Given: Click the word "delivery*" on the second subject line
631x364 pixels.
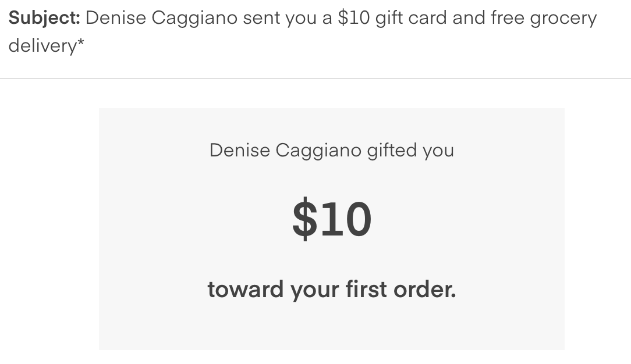Looking at the screenshot, I should click(x=47, y=45).
